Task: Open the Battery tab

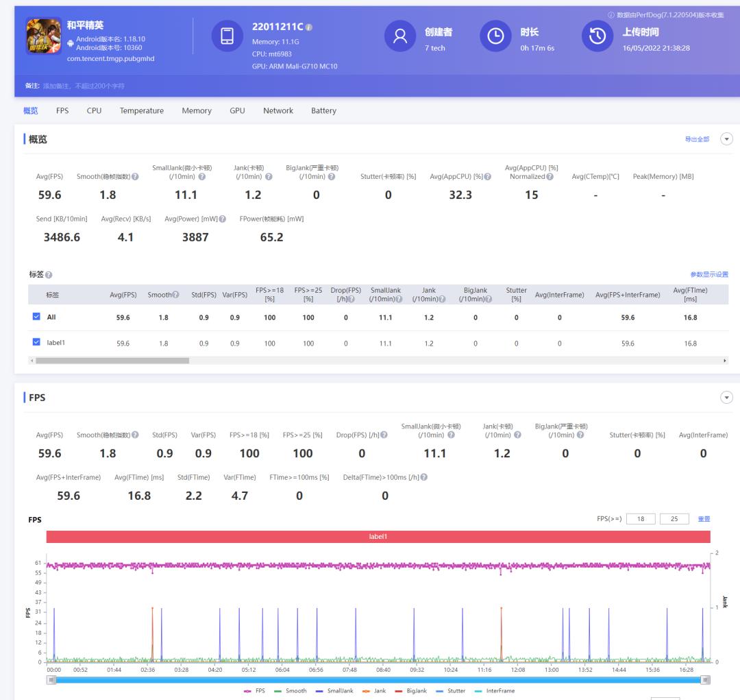Action: pos(323,110)
